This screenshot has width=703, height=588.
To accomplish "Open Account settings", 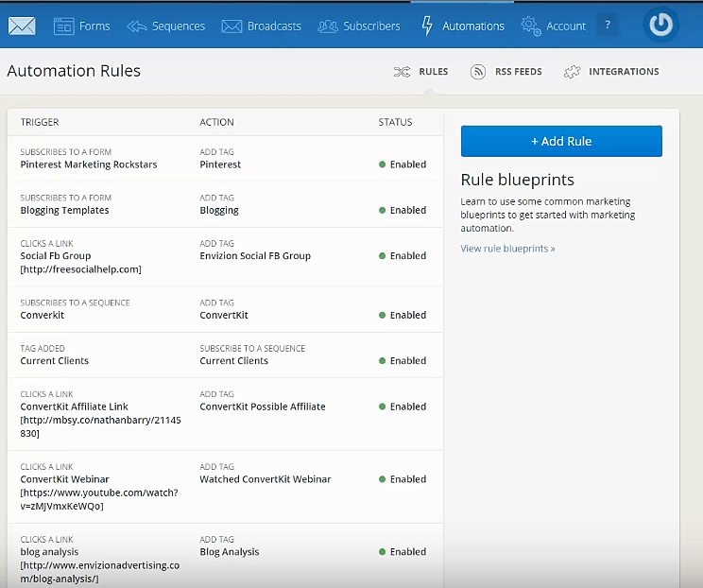I will pyautogui.click(x=566, y=26).
